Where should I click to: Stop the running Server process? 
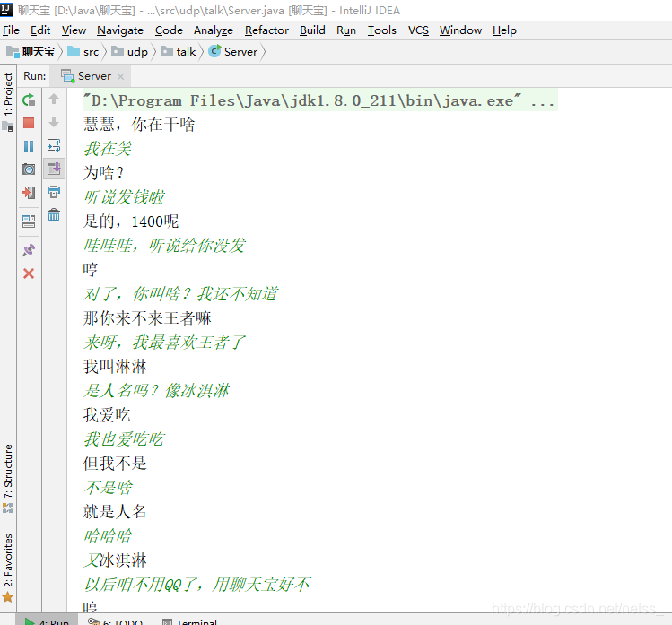pos(29,123)
